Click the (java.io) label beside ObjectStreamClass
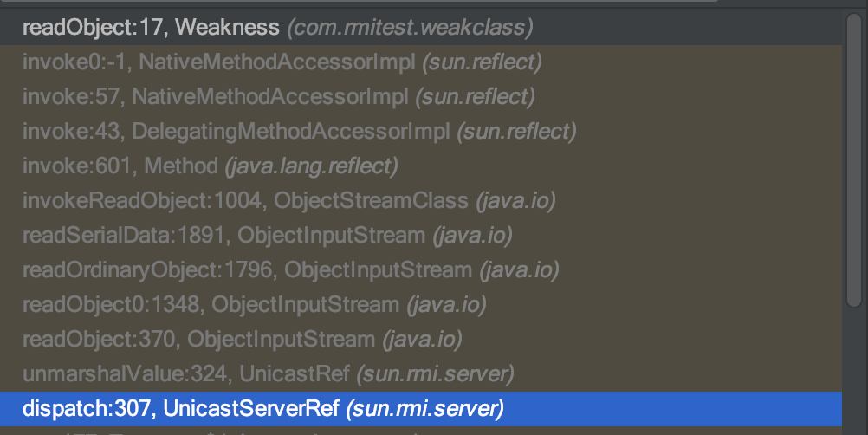Viewport: 868px width, 435px height. 516,200
